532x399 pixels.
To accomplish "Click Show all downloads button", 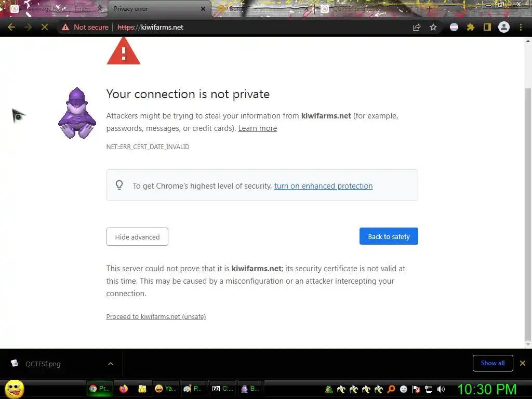I will tap(493, 363).
